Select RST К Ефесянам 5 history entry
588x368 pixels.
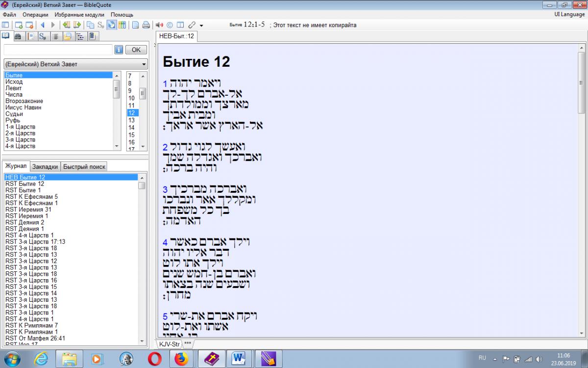pos(31,196)
